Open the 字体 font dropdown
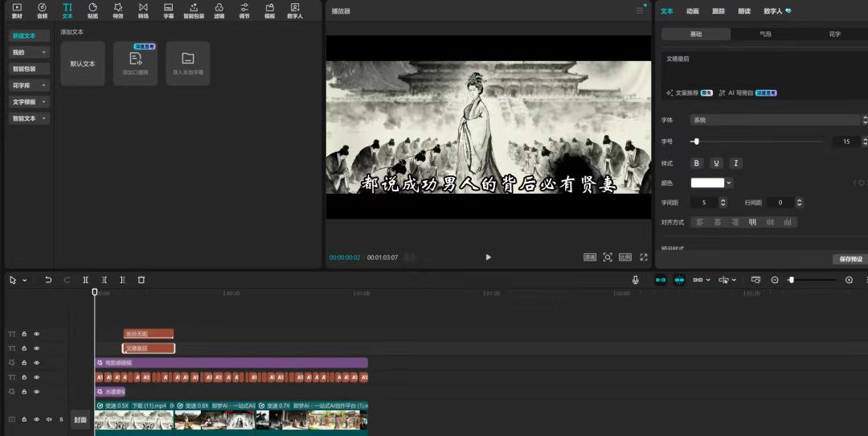Image resolution: width=868 pixels, height=436 pixels. [775, 120]
